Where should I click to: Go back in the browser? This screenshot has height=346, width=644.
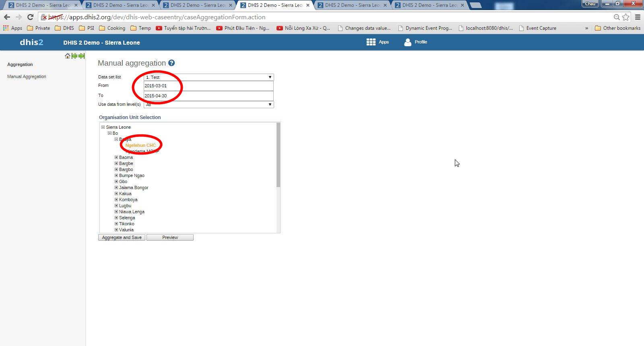click(x=7, y=17)
